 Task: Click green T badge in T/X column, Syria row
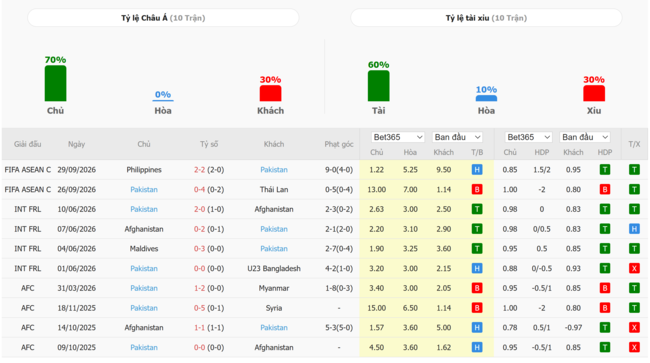pos(634,308)
